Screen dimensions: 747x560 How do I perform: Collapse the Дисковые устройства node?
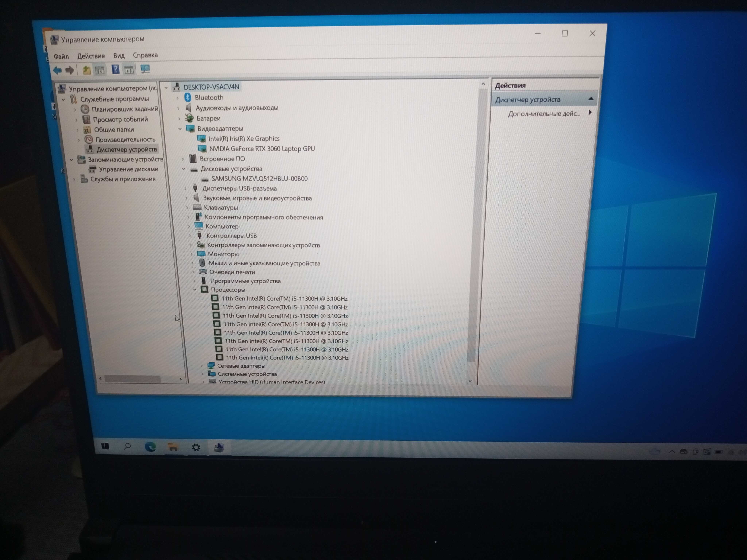tap(184, 169)
